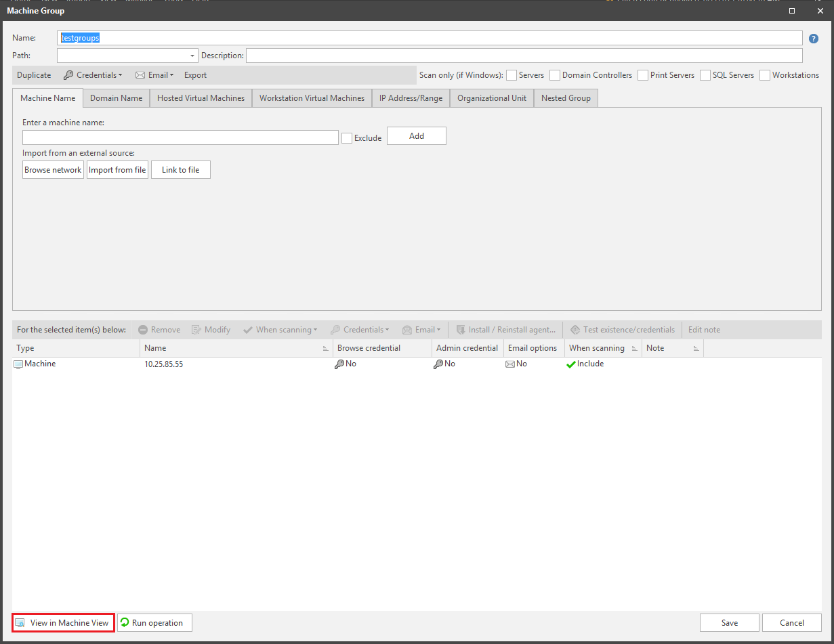Viewport: 834px width, 644px height.
Task: Open the Path dropdown
Action: [192, 56]
